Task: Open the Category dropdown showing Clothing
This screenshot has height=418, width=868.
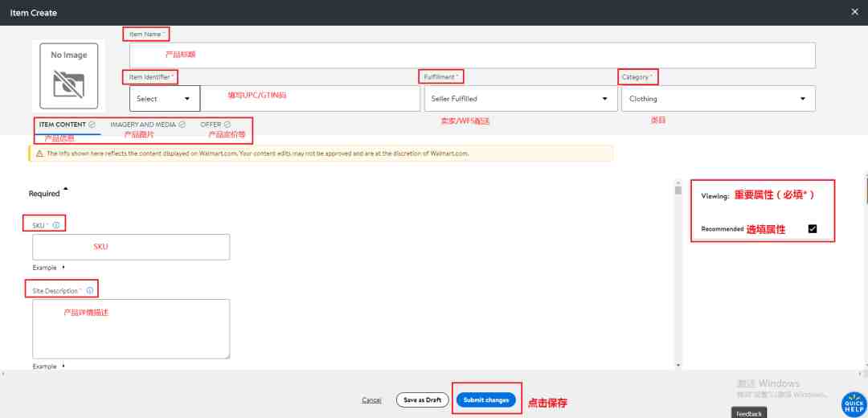Action: [718, 99]
